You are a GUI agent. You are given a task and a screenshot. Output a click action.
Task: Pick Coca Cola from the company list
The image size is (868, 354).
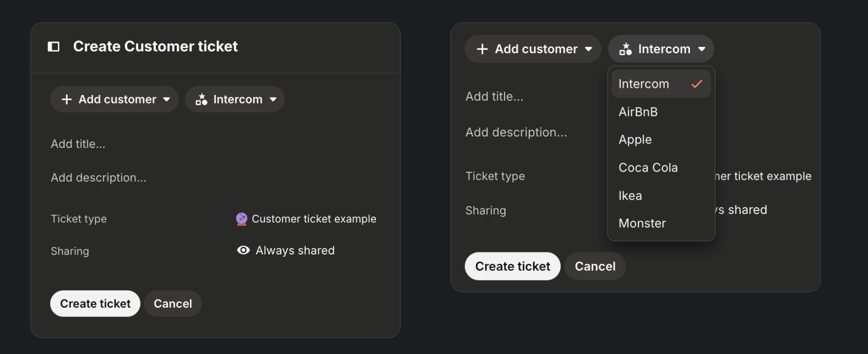pos(661,168)
